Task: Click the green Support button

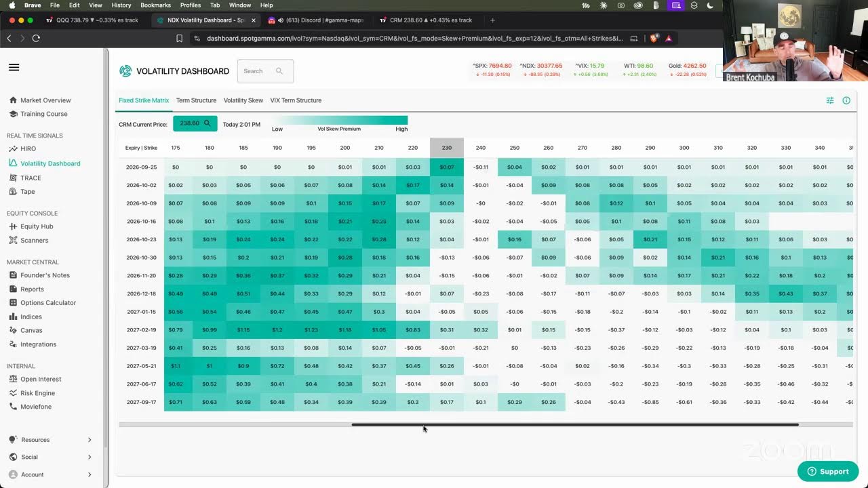Action: coord(828,471)
